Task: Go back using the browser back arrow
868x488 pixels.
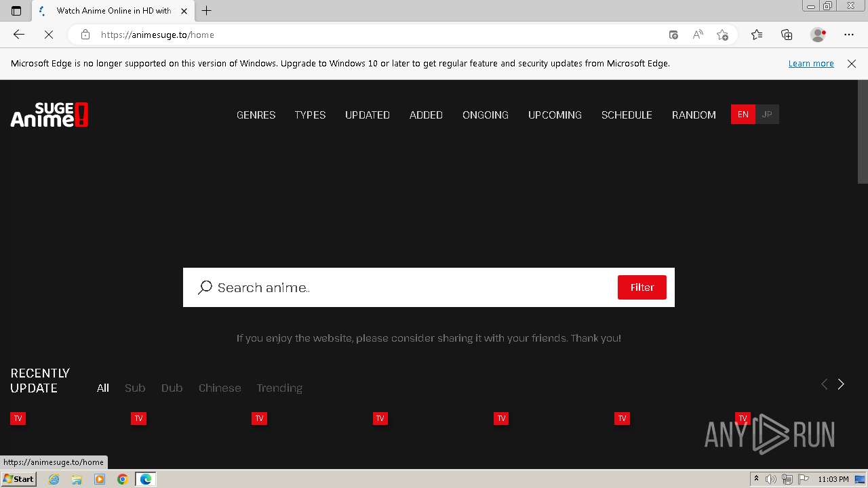Action: click(19, 35)
